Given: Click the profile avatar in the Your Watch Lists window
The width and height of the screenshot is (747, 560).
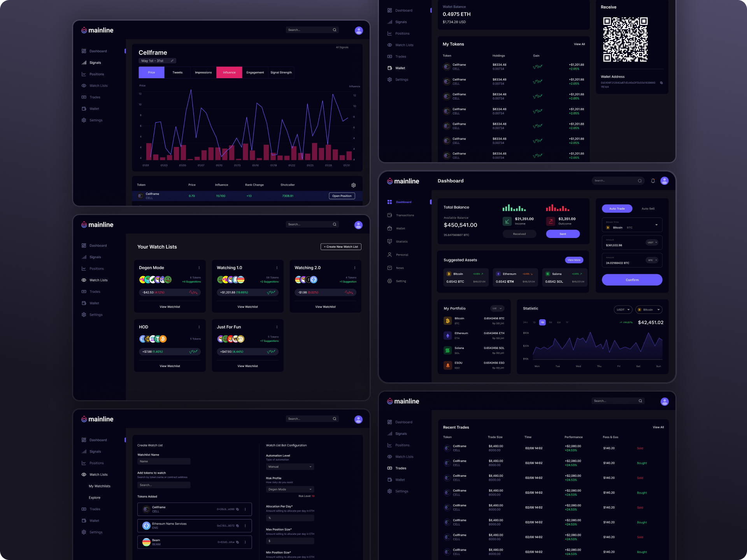Looking at the screenshot, I should [x=359, y=225].
